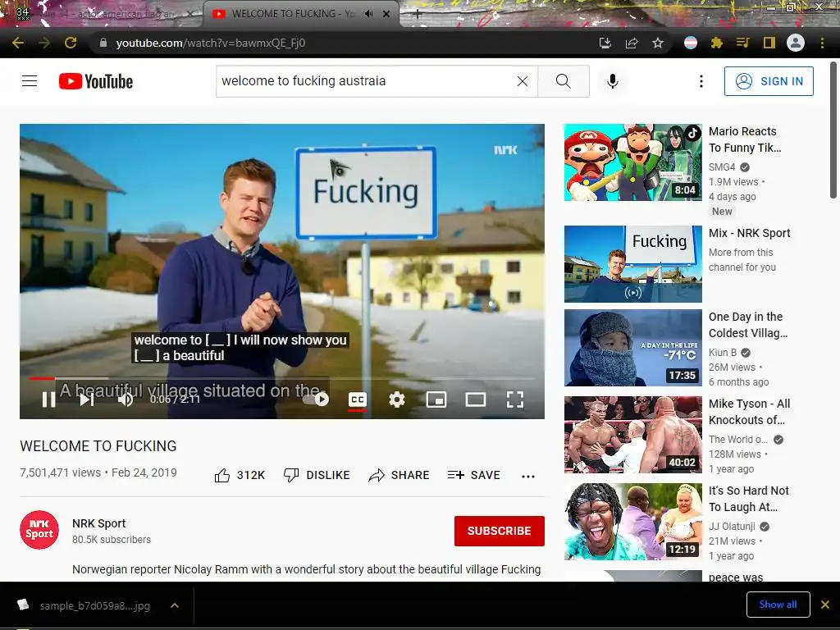Open the player settings gear

(x=397, y=399)
